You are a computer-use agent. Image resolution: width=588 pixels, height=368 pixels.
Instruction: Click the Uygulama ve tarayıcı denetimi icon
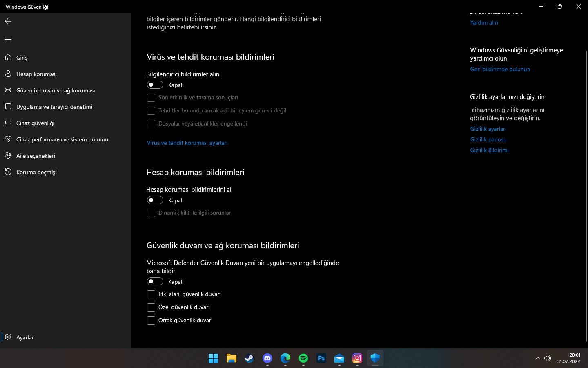(8, 107)
